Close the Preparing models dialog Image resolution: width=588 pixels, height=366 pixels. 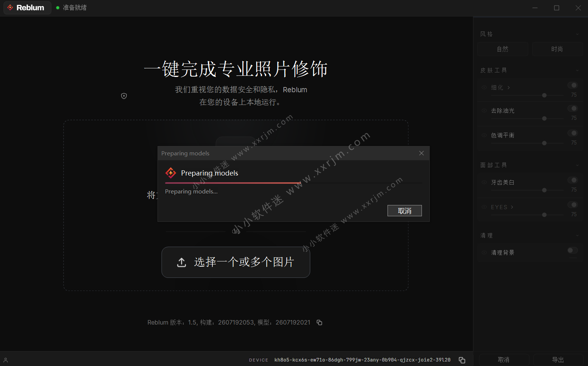coord(421,153)
